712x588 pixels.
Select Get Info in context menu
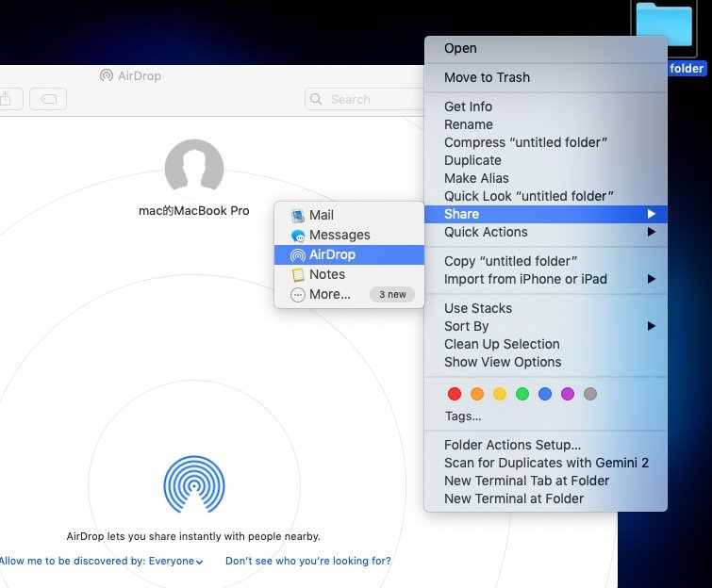tap(468, 106)
